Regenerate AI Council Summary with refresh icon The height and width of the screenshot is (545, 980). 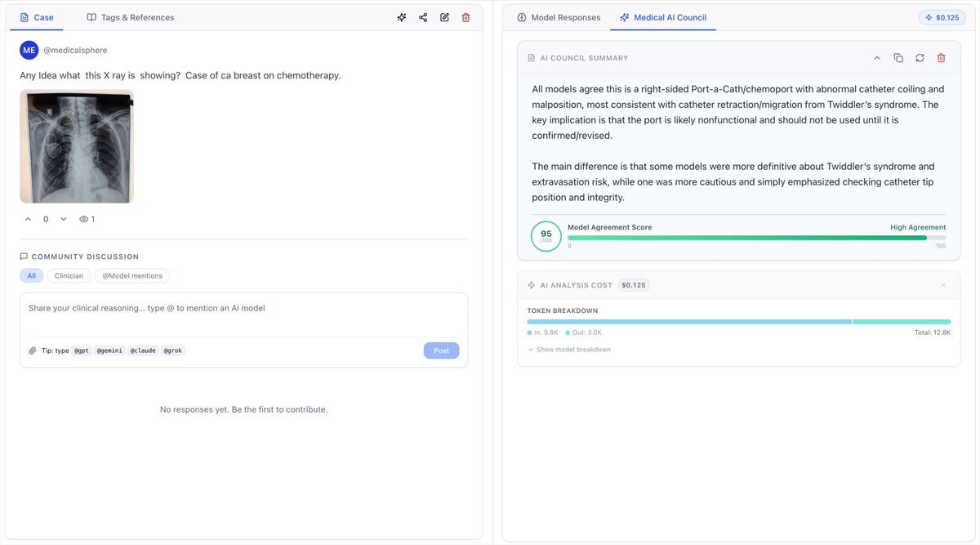click(x=920, y=58)
